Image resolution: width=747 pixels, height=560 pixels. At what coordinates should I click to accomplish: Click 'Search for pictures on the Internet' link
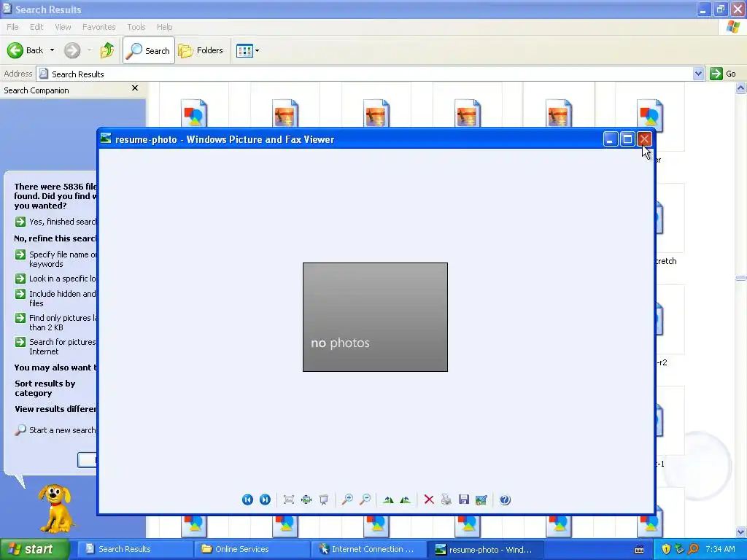tap(55, 346)
